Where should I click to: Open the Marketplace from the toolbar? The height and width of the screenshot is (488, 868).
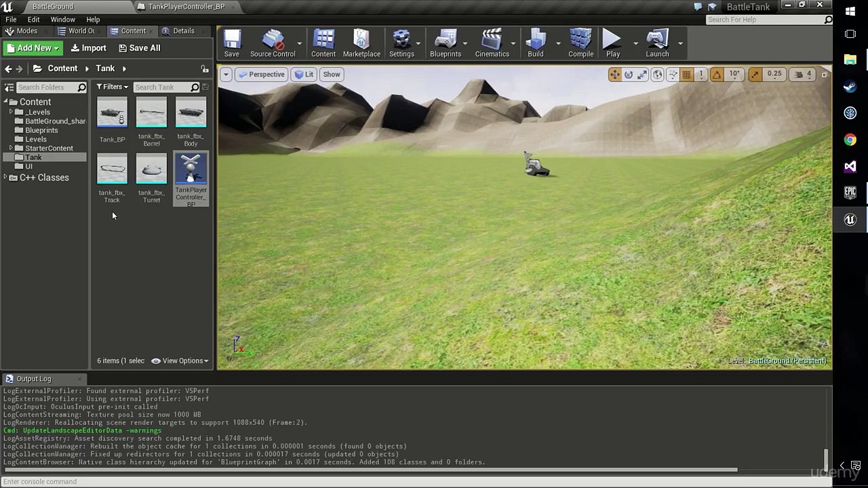[x=361, y=43]
